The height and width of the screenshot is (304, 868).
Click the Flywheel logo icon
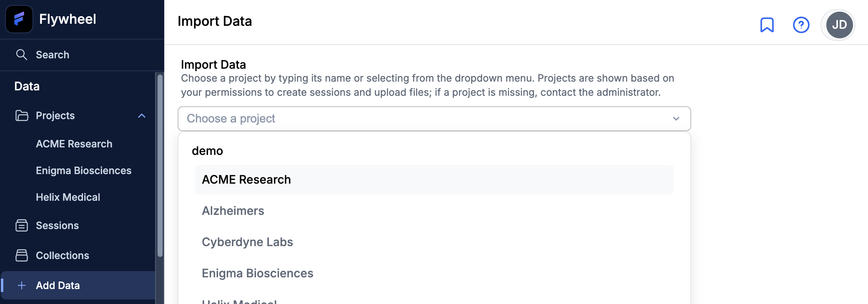point(19,19)
